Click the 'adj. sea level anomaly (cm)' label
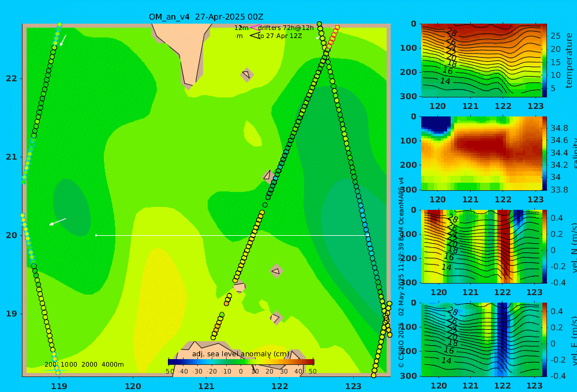The height and width of the screenshot is (392, 577). (x=241, y=354)
